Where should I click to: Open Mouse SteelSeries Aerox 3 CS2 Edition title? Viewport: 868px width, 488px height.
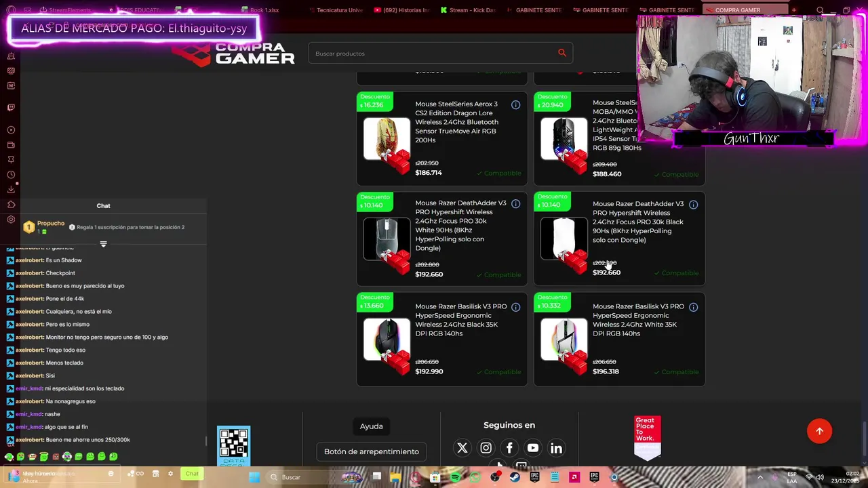(x=456, y=122)
